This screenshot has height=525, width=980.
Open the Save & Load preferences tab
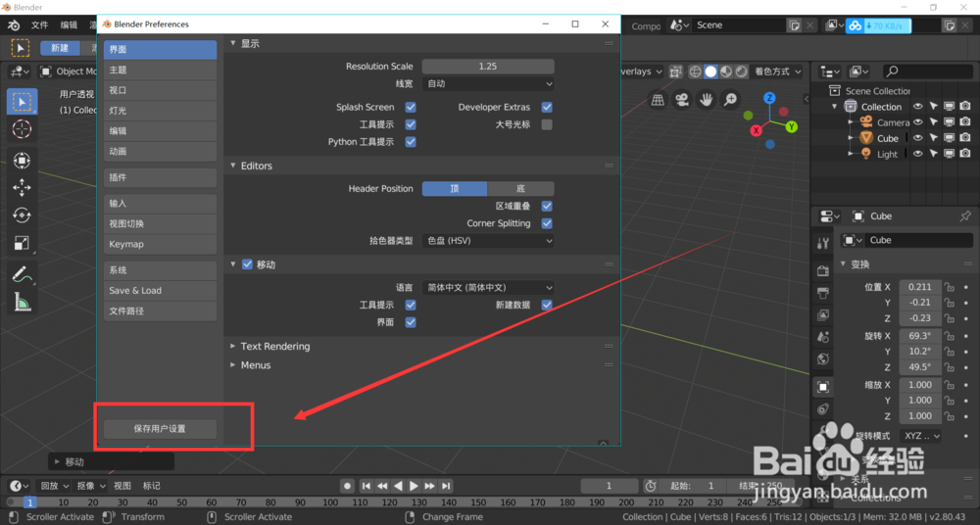(x=160, y=291)
